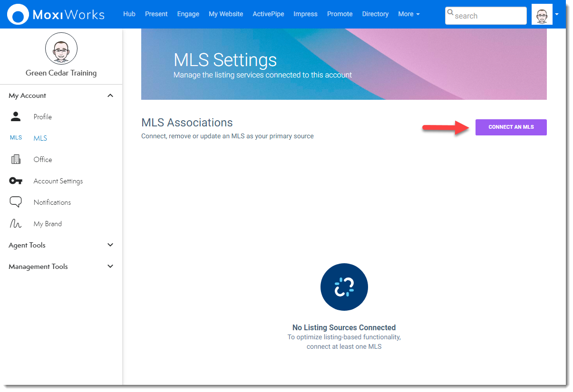This screenshot has height=392, width=573.
Task: Click the Profile person icon in sidebar
Action: [x=16, y=117]
